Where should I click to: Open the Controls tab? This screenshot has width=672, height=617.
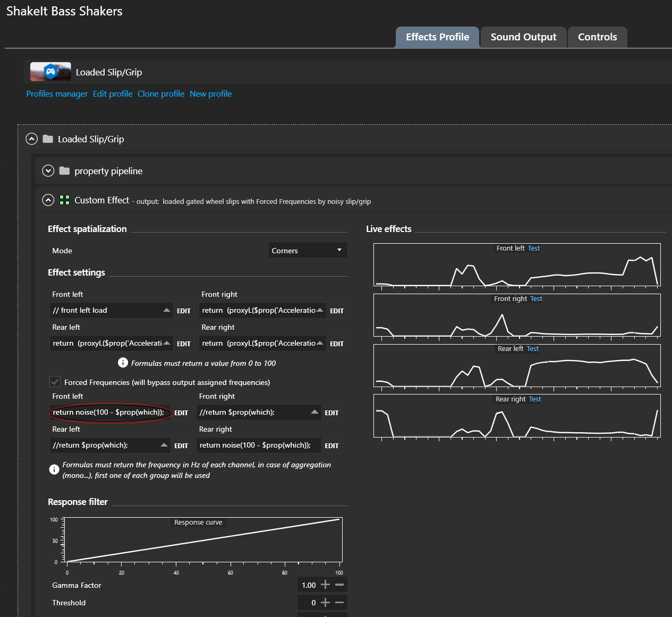(597, 37)
